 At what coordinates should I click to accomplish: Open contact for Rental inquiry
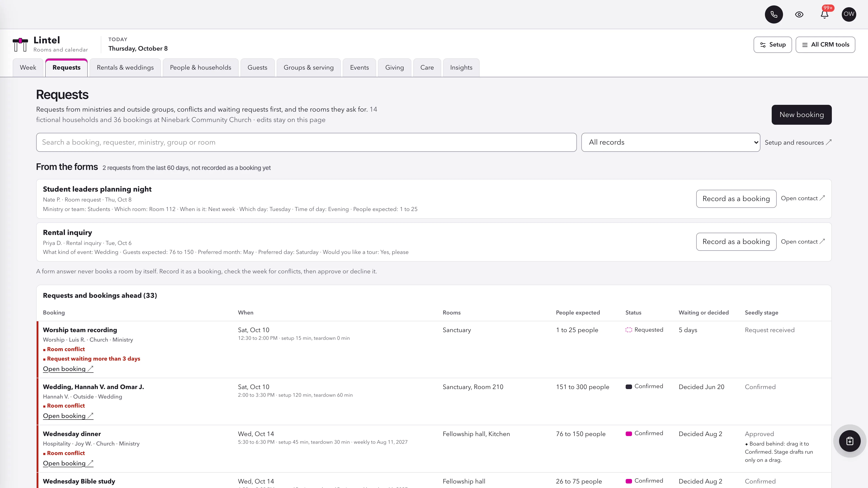pos(803,242)
